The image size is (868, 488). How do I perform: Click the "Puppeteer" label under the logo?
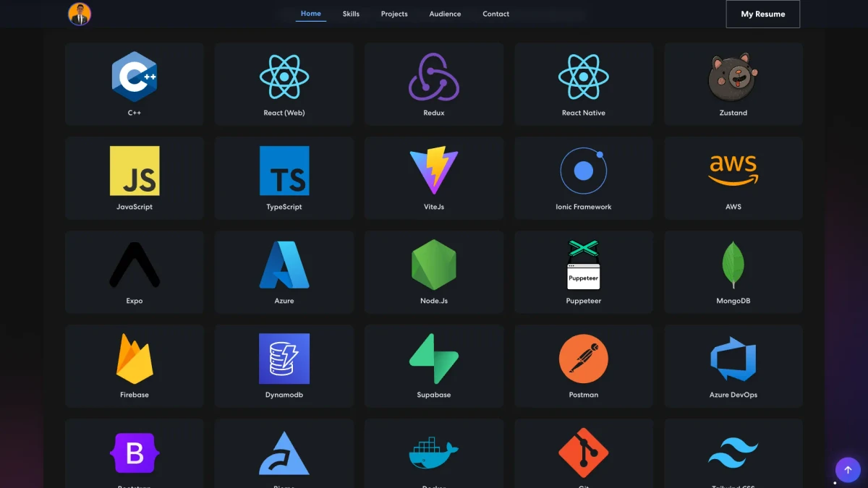pyautogui.click(x=584, y=301)
